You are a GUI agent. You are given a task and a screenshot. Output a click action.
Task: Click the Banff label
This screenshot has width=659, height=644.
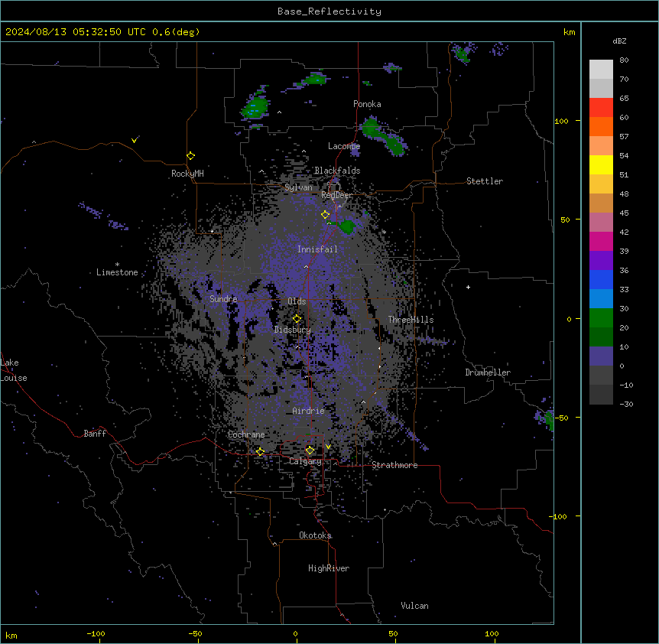pos(95,434)
